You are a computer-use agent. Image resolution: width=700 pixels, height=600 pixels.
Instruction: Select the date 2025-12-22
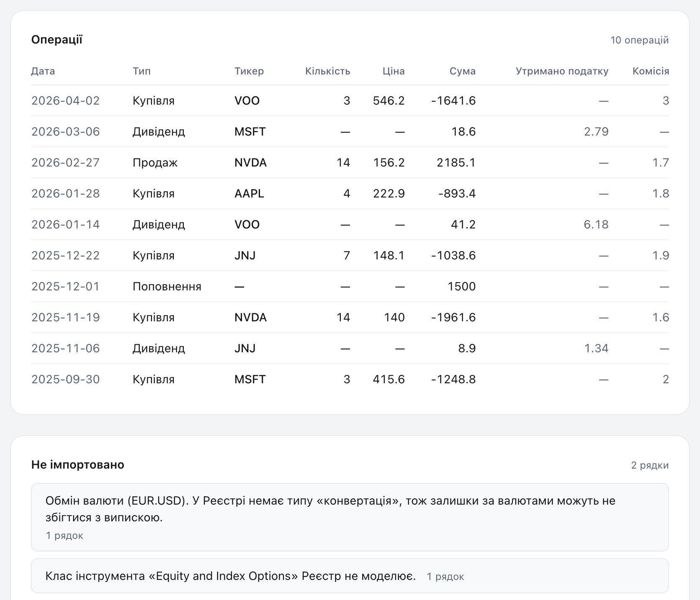(x=66, y=256)
